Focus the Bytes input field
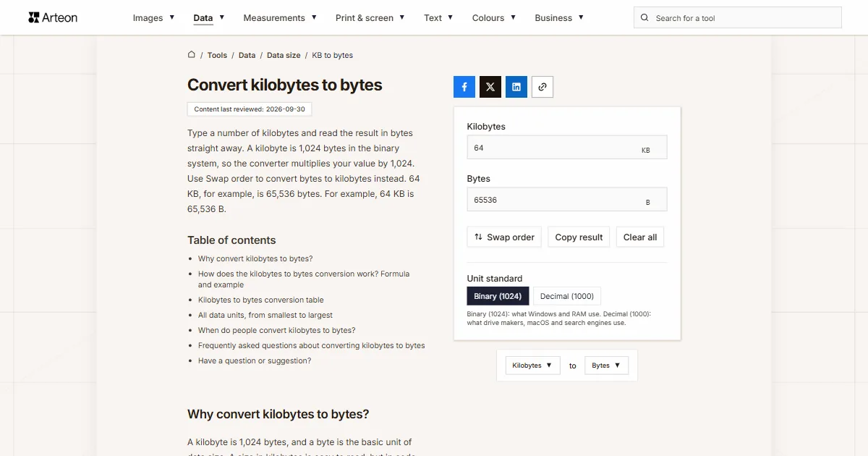This screenshot has width=868, height=456. [567, 200]
